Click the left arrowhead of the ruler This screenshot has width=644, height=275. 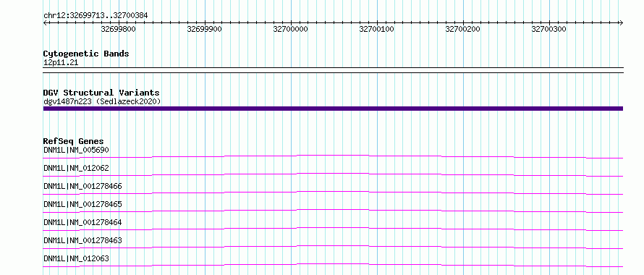[45, 23]
